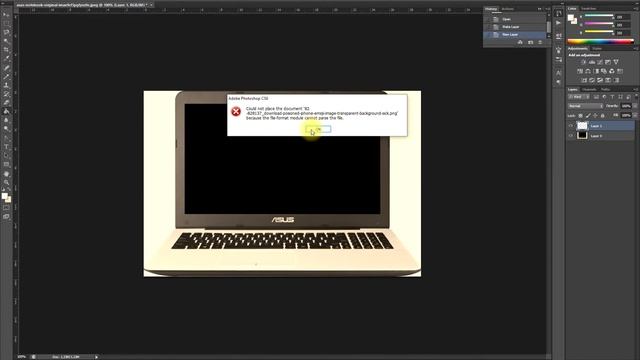Switch to the Paths tab
The image size is (640, 360).
click(x=605, y=89)
